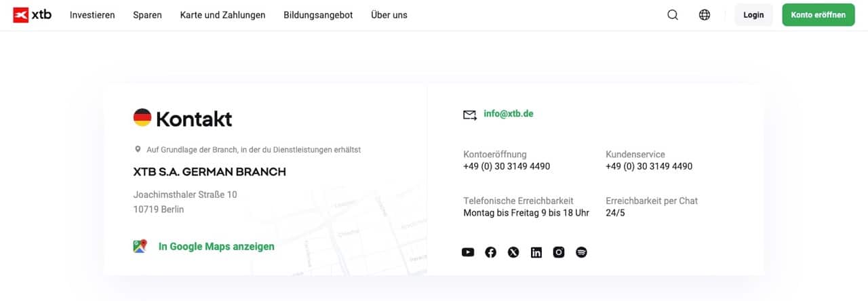Screen dimensions: 868x301
Task: Click Montag bis Freitag 9 bis 18 Uhr
Action: click(526, 213)
